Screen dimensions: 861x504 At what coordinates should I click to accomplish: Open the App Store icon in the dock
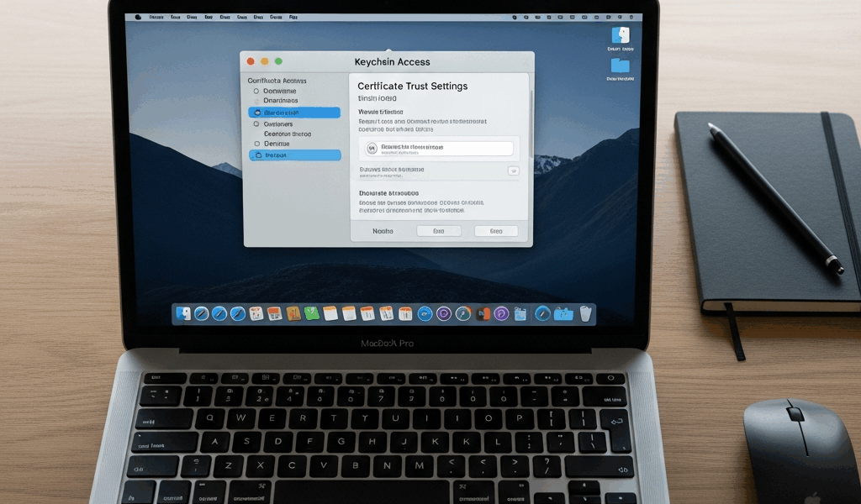click(x=425, y=315)
